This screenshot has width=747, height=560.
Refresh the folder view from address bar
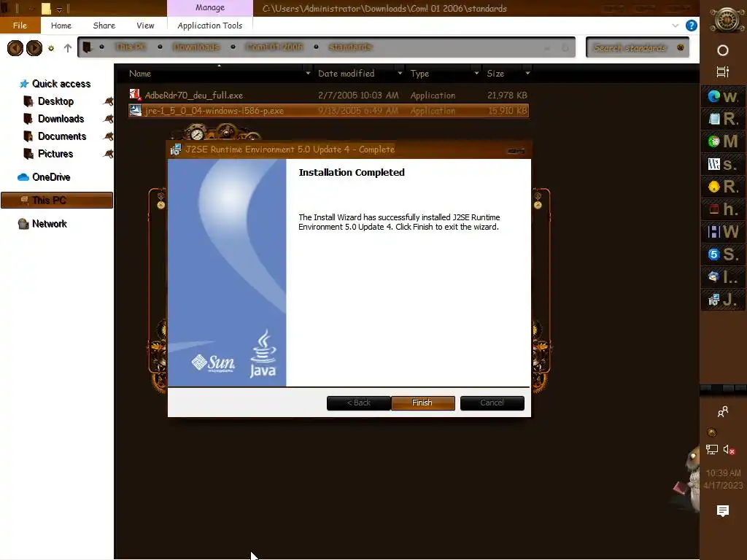click(565, 47)
